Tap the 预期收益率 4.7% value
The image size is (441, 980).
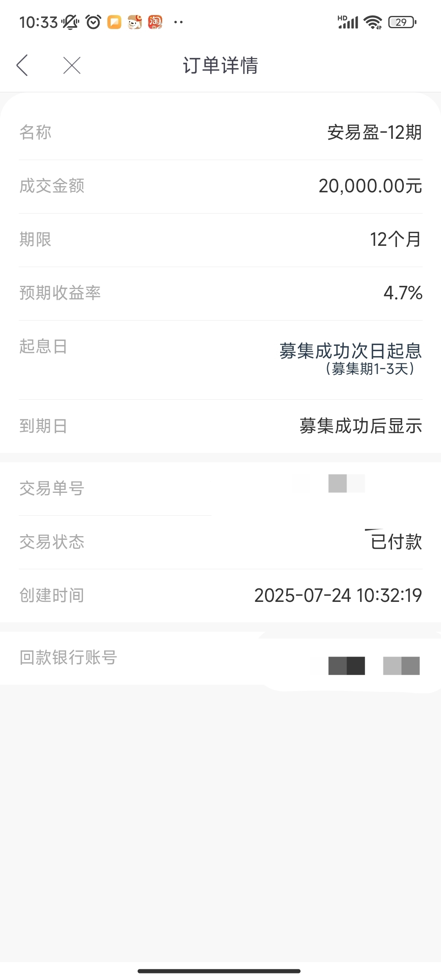403,293
